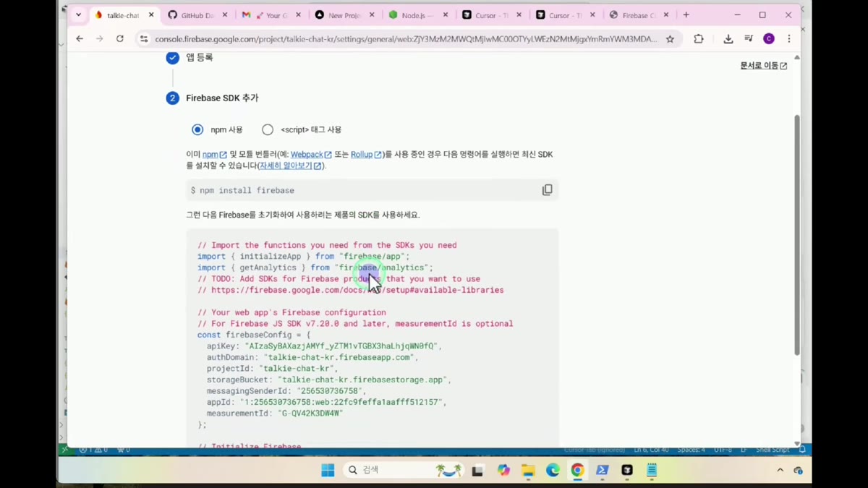This screenshot has height=488, width=868.
Task: Open the Chrome downloads panel
Action: [728, 39]
